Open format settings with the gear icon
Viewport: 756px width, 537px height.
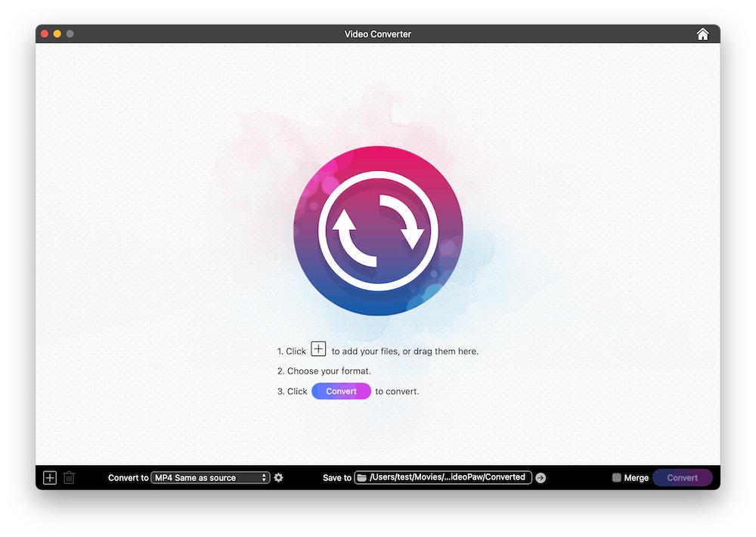click(279, 478)
